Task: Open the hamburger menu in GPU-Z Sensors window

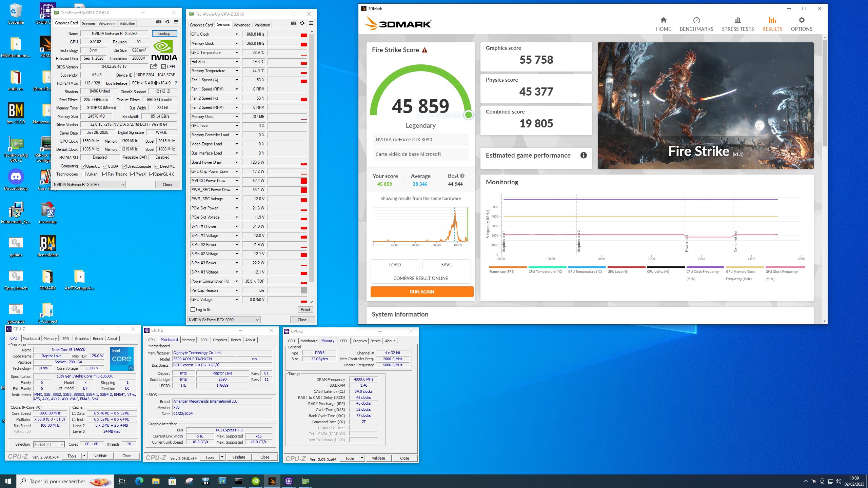Action: [x=311, y=23]
